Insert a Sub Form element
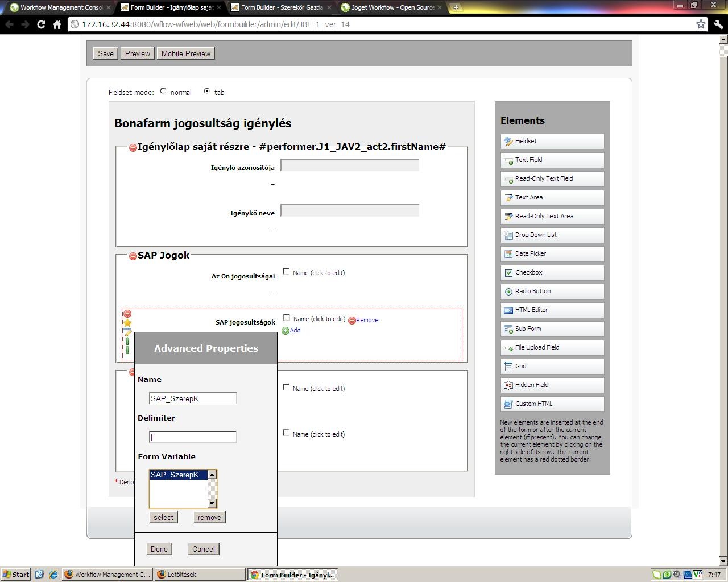 (x=552, y=329)
